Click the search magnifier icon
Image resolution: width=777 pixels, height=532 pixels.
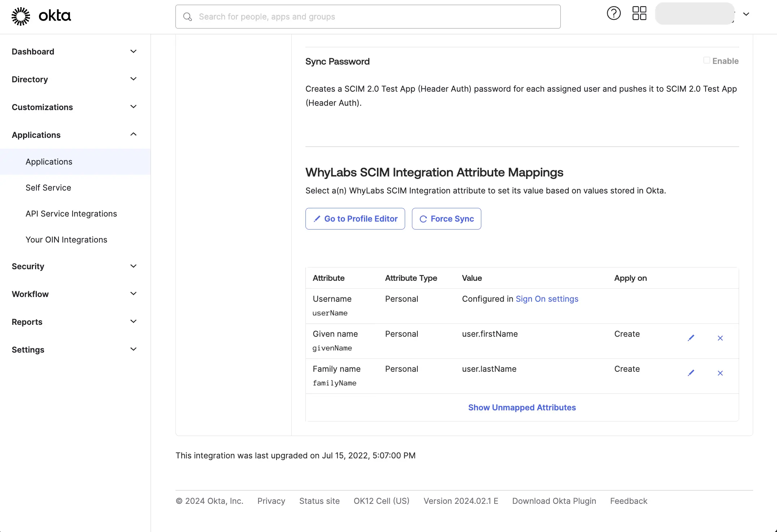[x=187, y=17]
